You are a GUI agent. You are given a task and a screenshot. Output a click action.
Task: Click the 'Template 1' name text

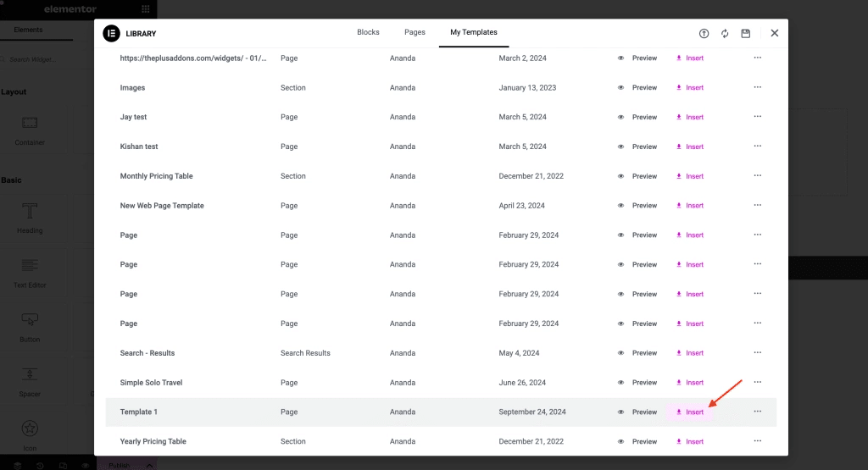138,412
